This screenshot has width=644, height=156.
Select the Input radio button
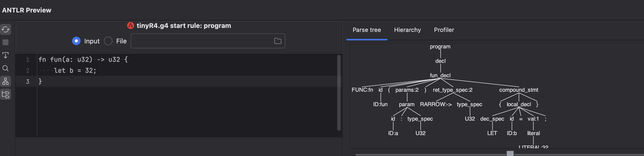[76, 41]
